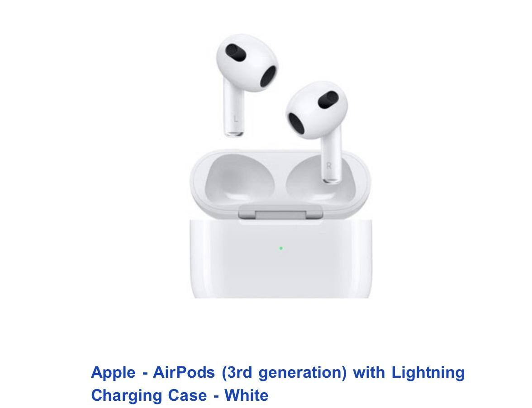
Task: Click the green LED on the charging case
Action: [x=281, y=249]
